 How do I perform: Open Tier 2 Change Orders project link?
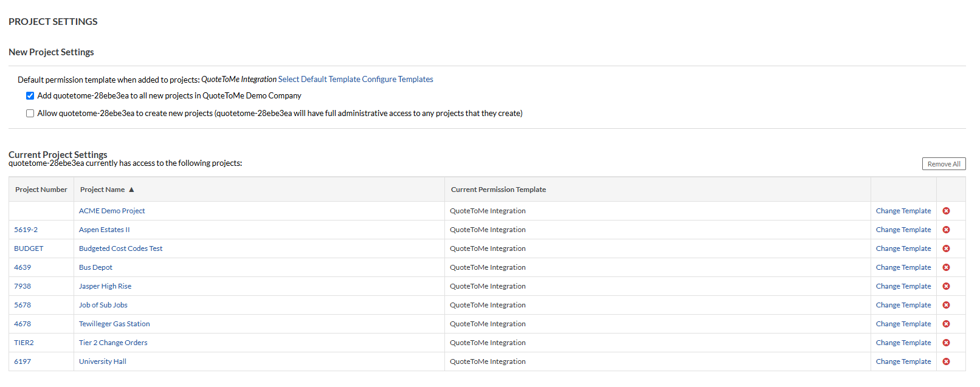point(113,343)
